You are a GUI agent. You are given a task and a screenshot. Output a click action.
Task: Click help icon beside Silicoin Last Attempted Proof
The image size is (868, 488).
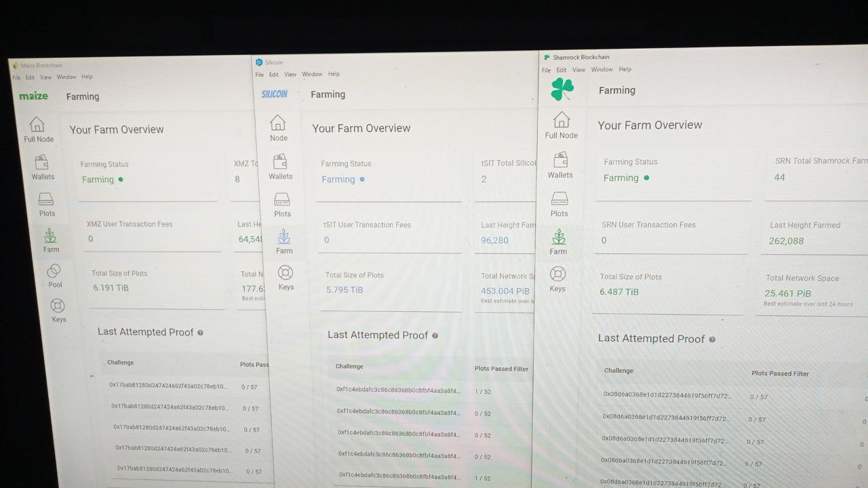click(x=435, y=335)
